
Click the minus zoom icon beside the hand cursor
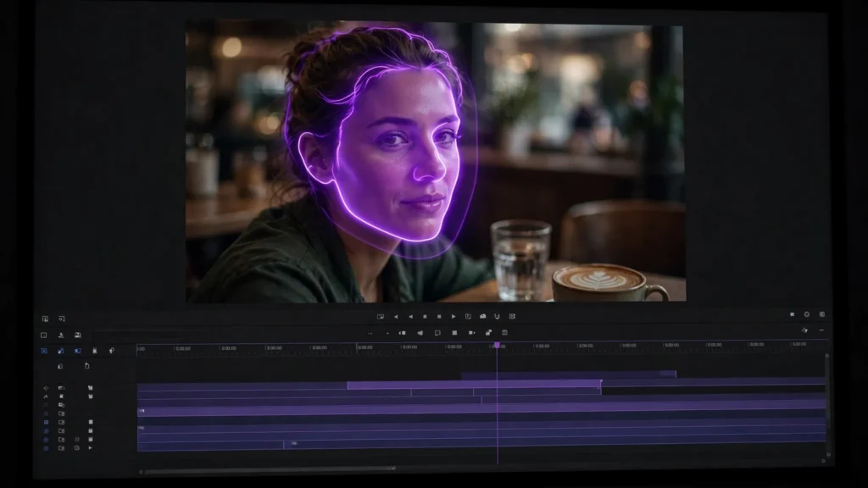821,330
